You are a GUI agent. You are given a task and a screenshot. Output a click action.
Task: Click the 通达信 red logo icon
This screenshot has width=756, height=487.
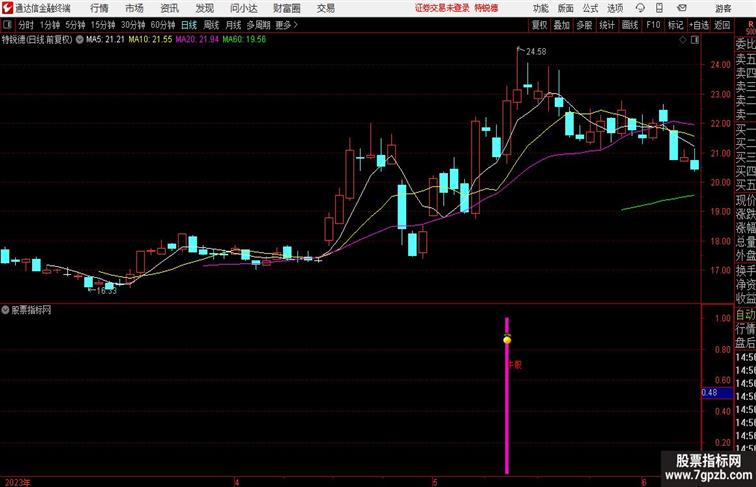pos(7,8)
